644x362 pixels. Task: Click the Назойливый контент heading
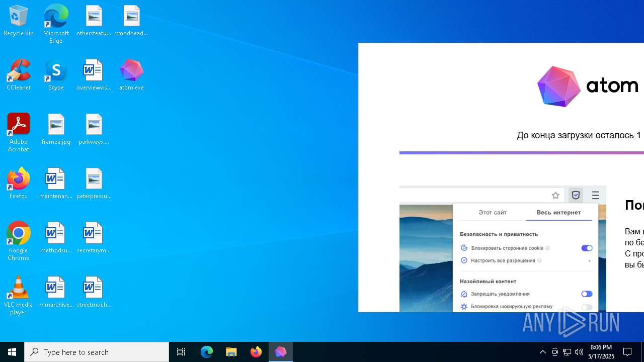point(488,281)
